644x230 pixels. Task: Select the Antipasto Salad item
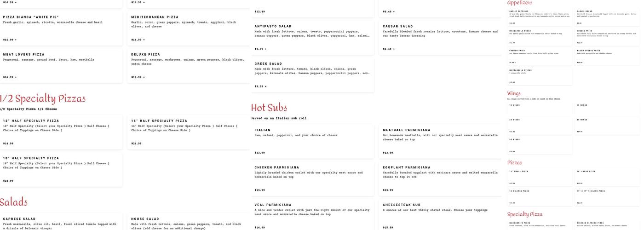point(312,37)
